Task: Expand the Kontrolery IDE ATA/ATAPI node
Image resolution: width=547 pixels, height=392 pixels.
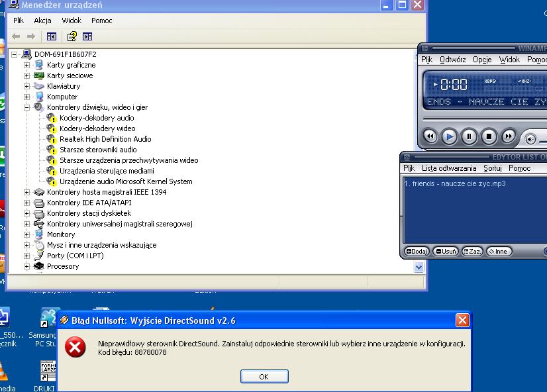Action: [x=26, y=203]
